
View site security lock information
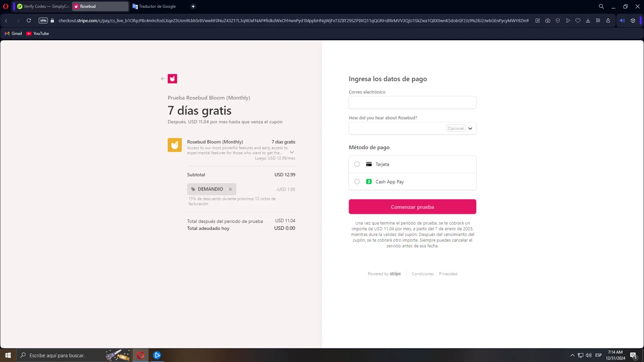coord(52,21)
